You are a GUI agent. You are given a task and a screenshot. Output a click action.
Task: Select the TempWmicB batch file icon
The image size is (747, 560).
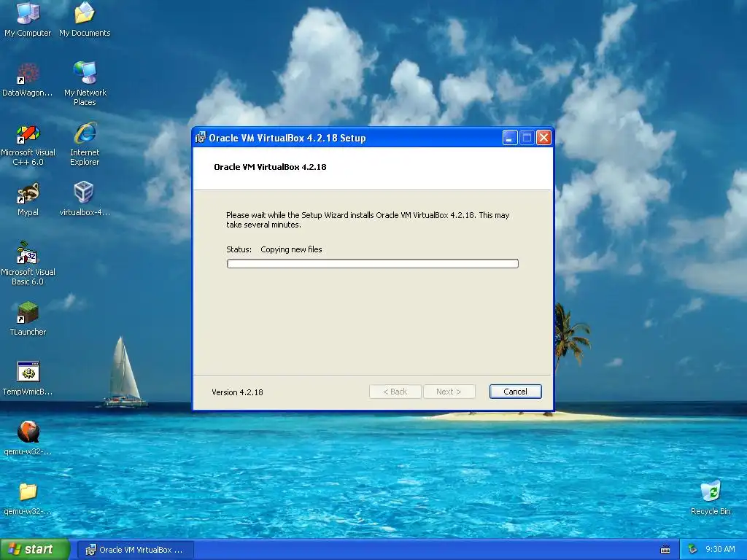point(28,378)
